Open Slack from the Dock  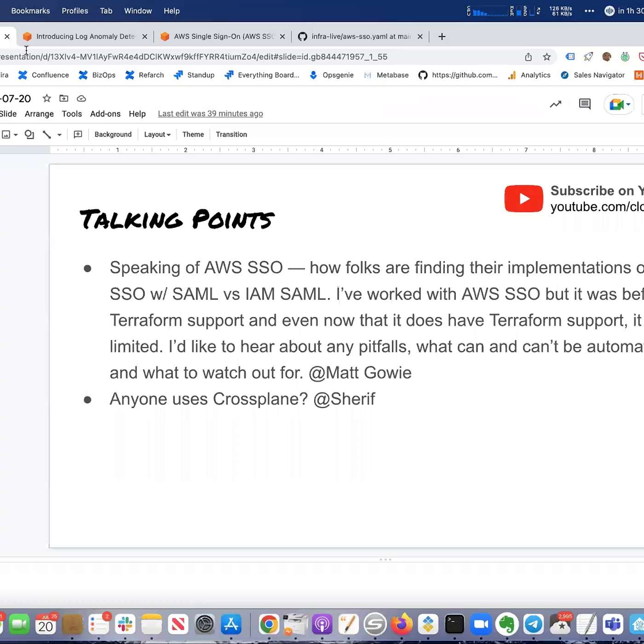[125, 624]
